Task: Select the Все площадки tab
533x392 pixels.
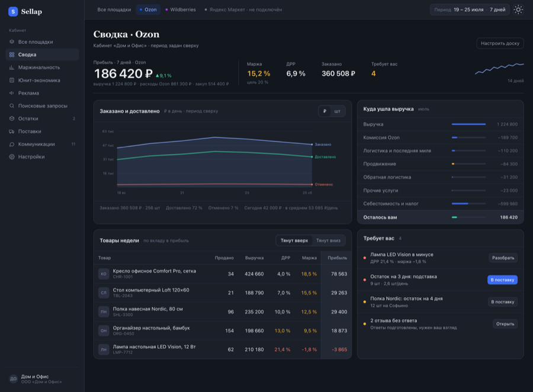Action: [x=114, y=9]
